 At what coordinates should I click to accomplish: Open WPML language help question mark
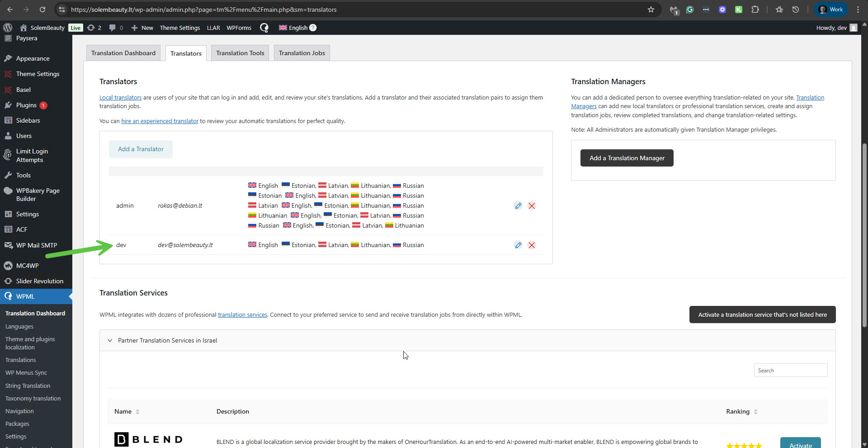[313, 28]
